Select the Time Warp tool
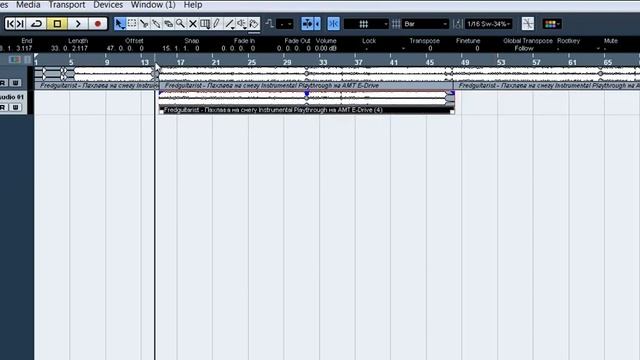Viewport: 640px width, 360px height. [205, 24]
